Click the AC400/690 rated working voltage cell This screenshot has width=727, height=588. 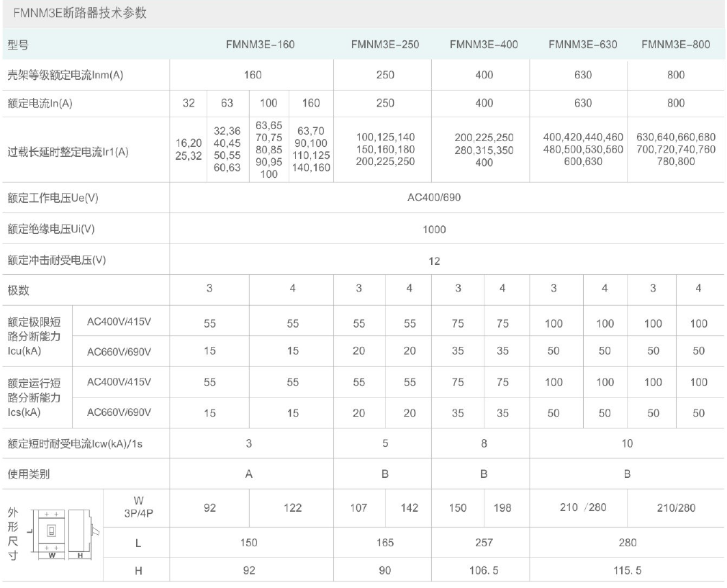pyautogui.click(x=434, y=198)
